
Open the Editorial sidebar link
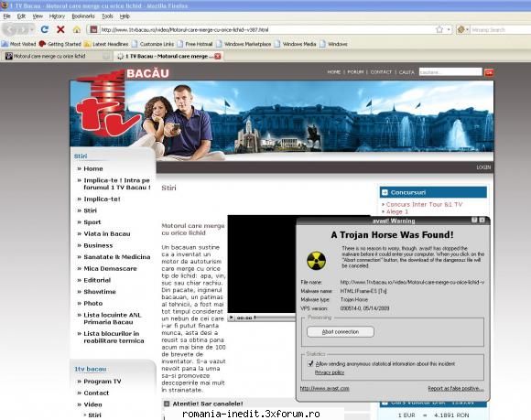(97, 280)
